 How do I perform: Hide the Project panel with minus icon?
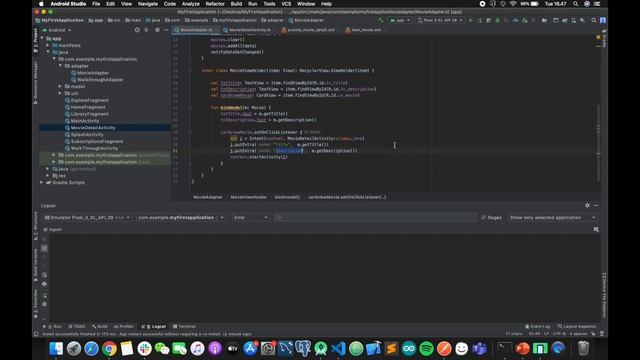coord(166,30)
